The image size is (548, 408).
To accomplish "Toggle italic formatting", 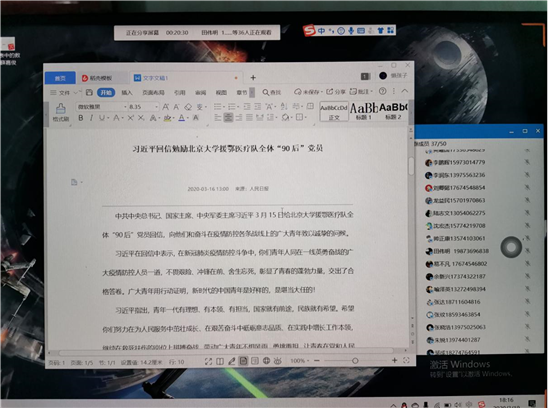I will coord(91,118).
